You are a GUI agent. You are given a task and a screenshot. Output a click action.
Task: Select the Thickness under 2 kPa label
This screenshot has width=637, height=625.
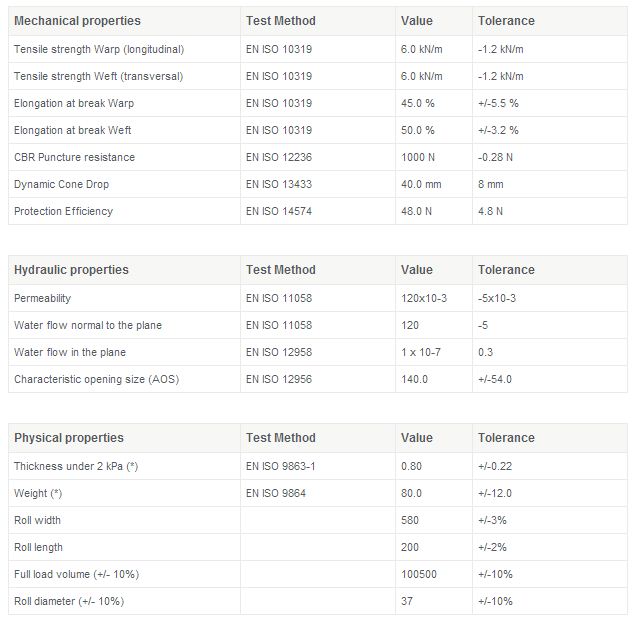click(76, 466)
